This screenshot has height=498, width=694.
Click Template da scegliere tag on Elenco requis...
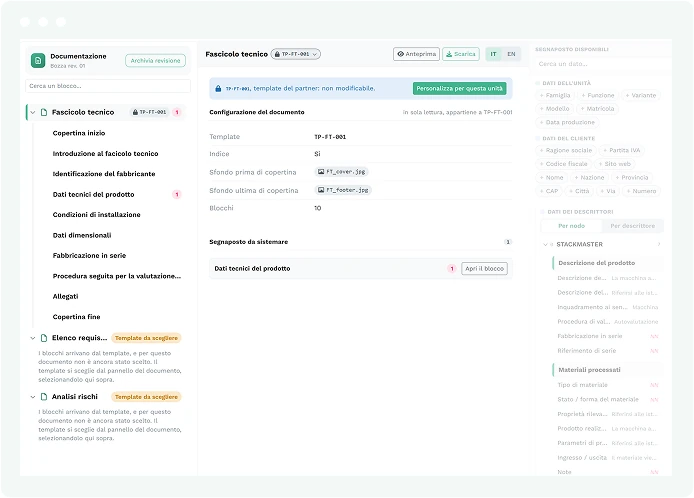pyautogui.click(x=146, y=338)
